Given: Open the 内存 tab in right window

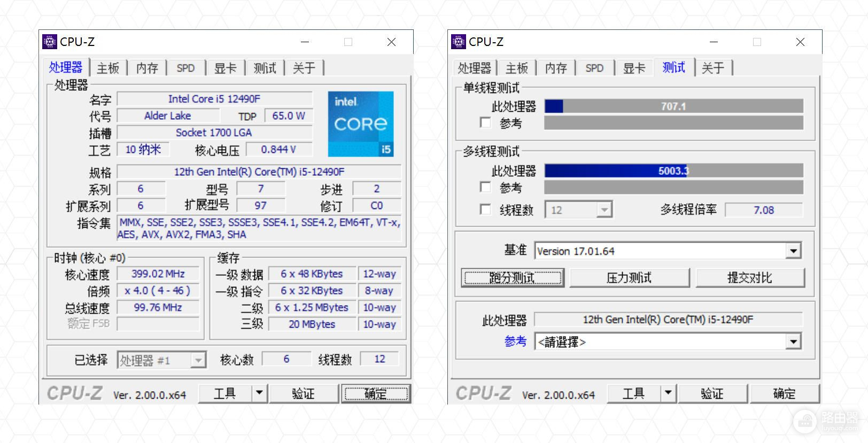Looking at the screenshot, I should pyautogui.click(x=556, y=68).
